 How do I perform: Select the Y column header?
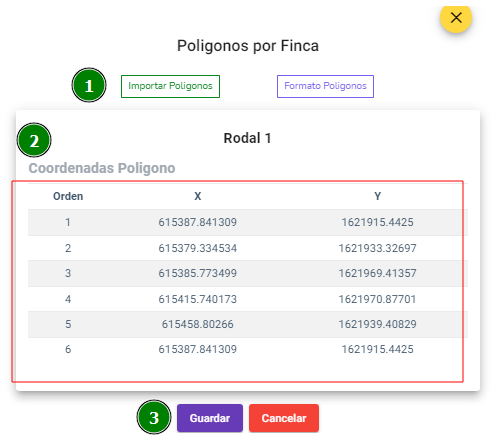click(x=377, y=196)
